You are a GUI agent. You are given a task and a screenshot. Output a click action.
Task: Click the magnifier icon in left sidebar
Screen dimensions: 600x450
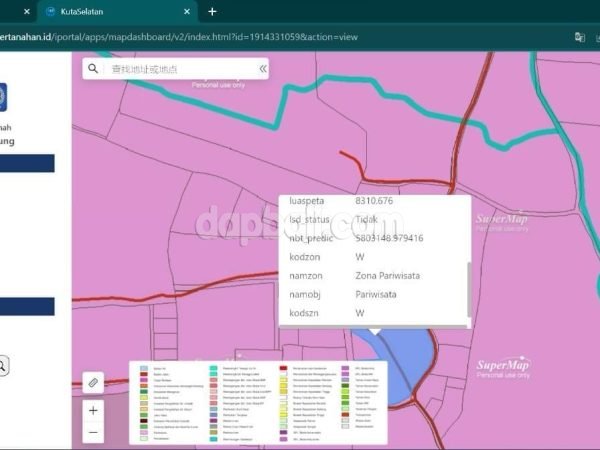(x=3, y=366)
